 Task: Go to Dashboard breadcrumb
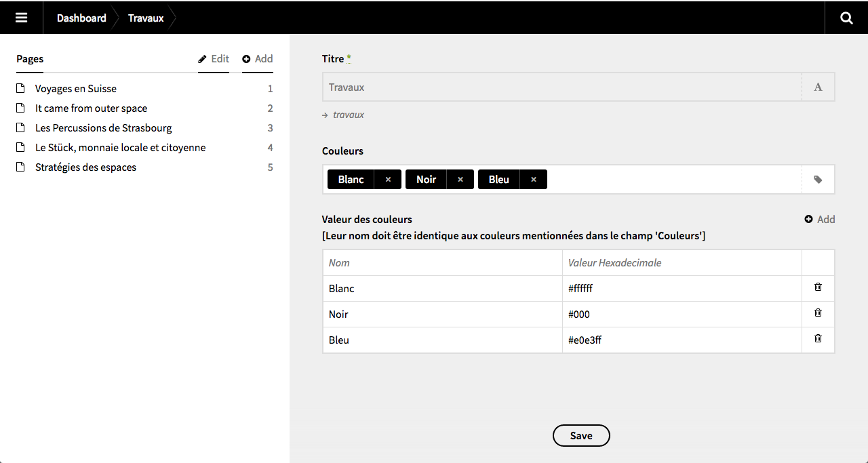[x=81, y=18]
